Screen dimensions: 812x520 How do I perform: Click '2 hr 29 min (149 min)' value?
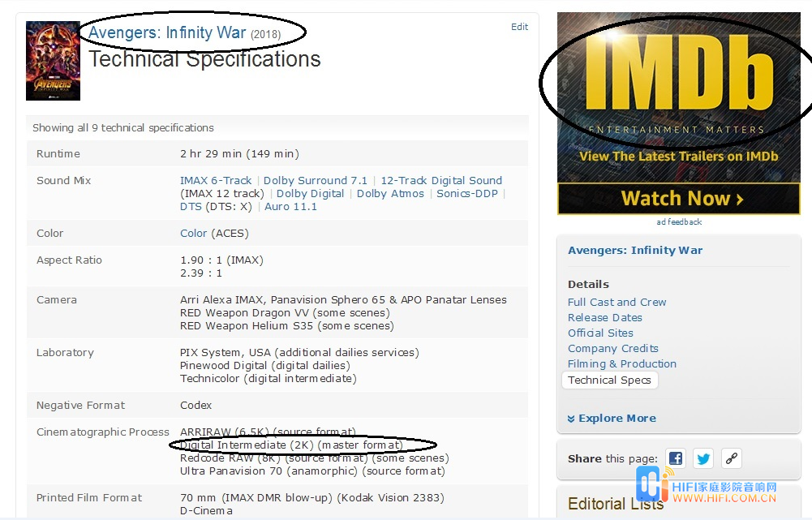[x=239, y=154]
